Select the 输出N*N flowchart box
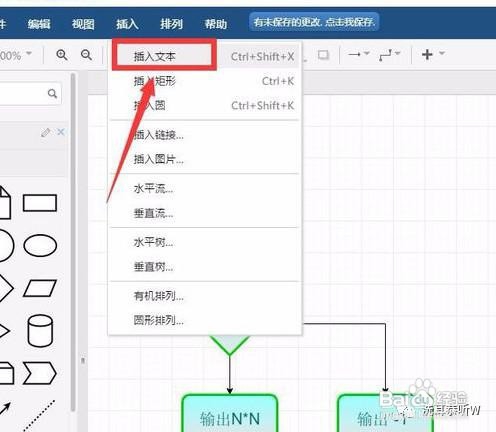 pos(230,413)
